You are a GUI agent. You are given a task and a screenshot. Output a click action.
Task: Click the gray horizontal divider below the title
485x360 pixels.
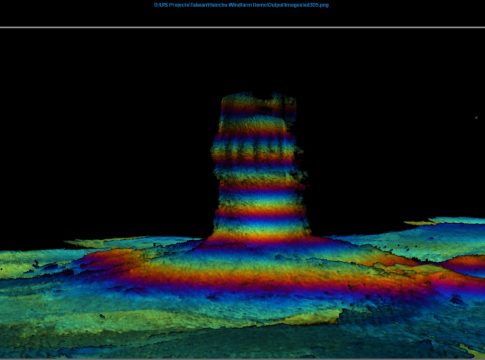tap(242, 27)
